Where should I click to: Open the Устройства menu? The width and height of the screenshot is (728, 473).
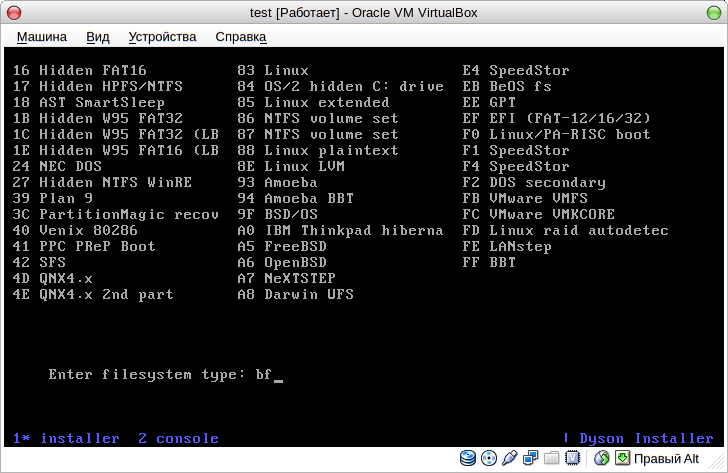162,37
